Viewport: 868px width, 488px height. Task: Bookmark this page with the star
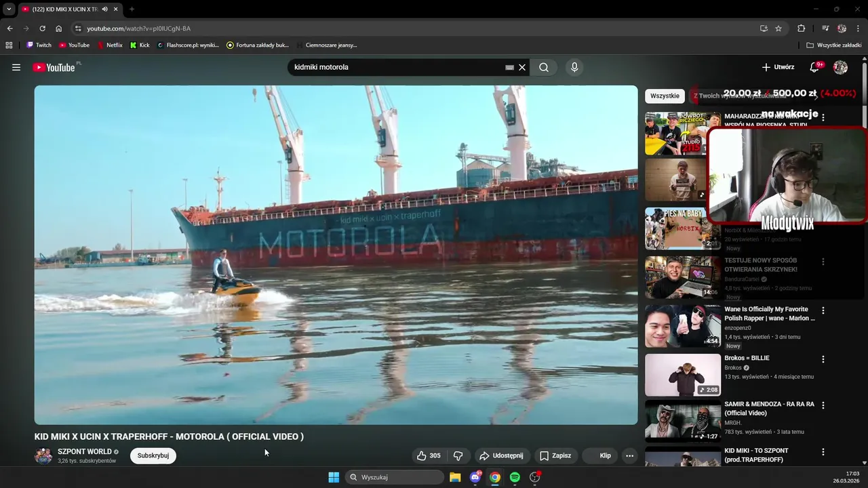pos(778,28)
